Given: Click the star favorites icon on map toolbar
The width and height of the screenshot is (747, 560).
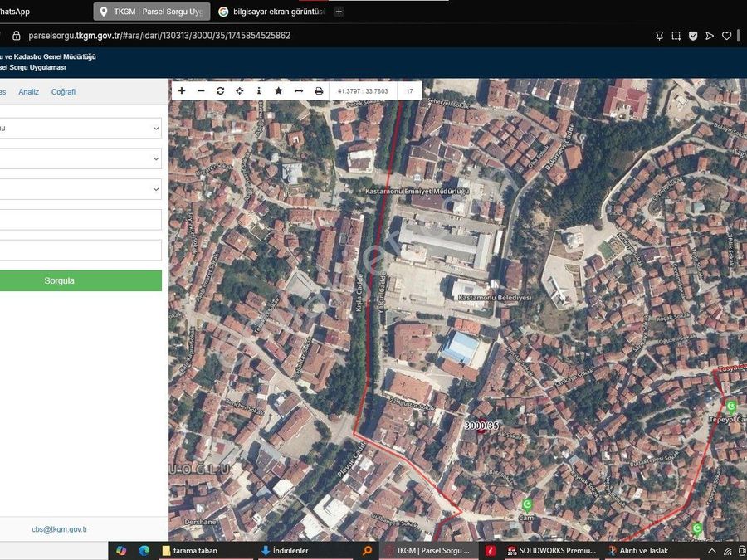Looking at the screenshot, I should point(279,90).
